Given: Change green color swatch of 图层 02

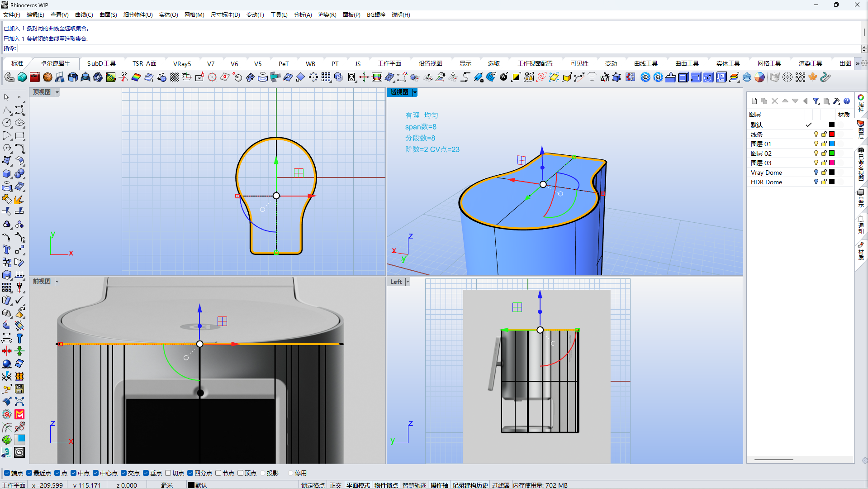Looking at the screenshot, I should (x=832, y=153).
